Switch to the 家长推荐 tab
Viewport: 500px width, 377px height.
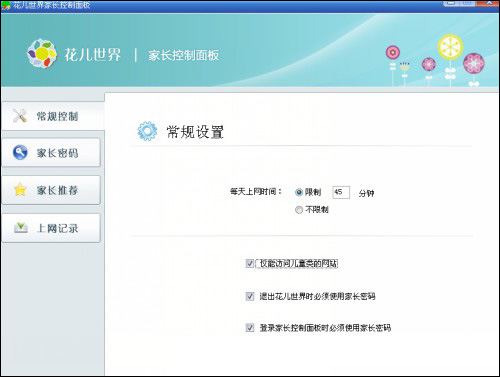pyautogui.click(x=51, y=190)
